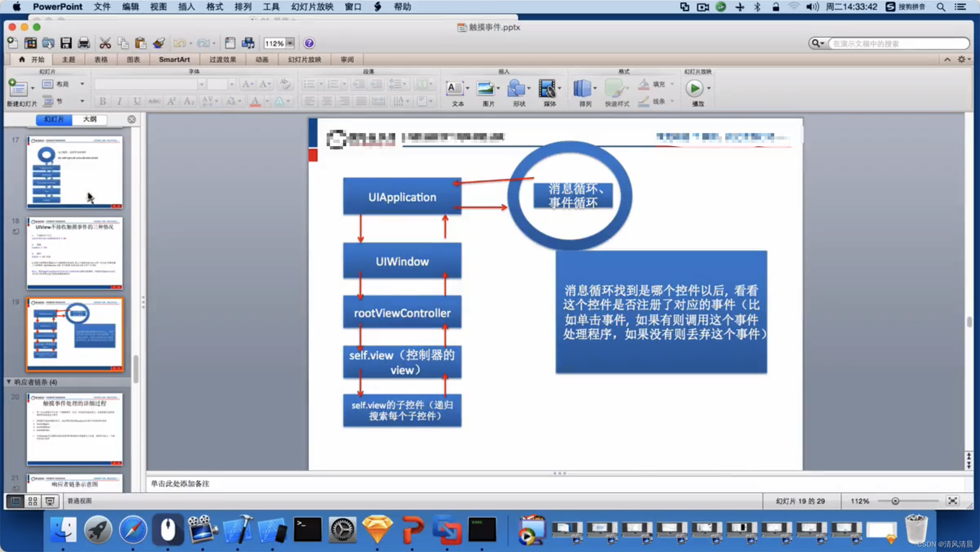Image resolution: width=980 pixels, height=552 pixels.
Task: Click the Print icon in the toolbar
Action: coord(84,43)
